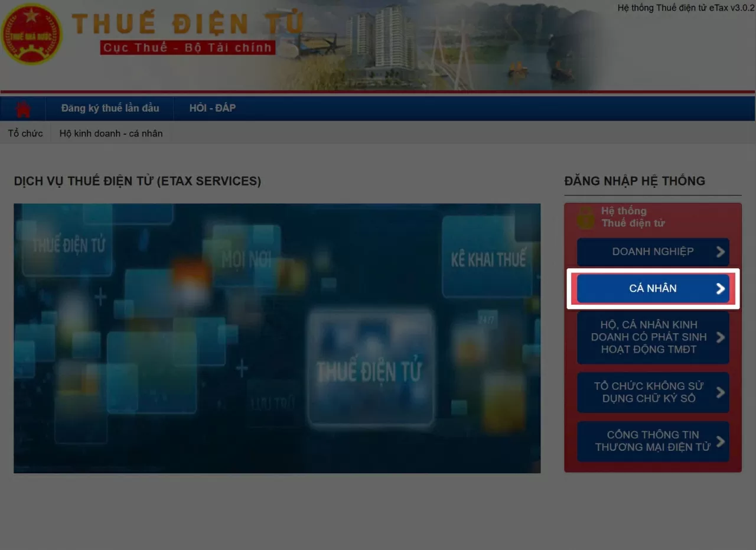
Task: Select the chevron arrow on DOANH NGHIỆP button
Action: 720,252
